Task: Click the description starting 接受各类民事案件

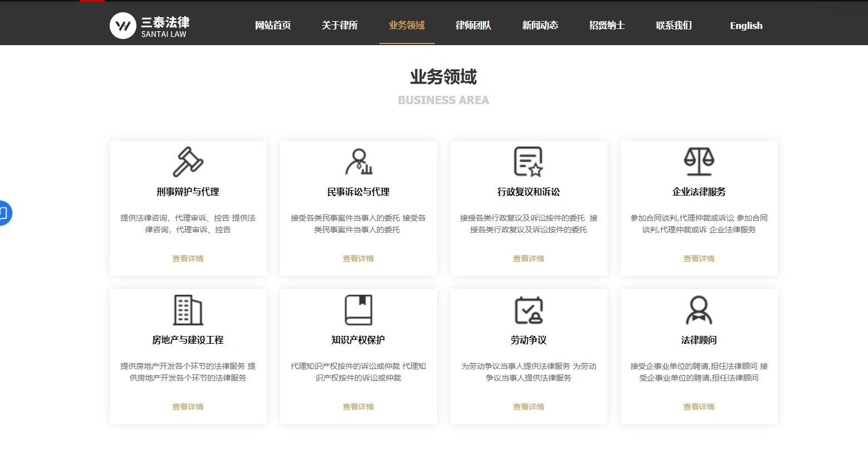Action: [x=359, y=223]
